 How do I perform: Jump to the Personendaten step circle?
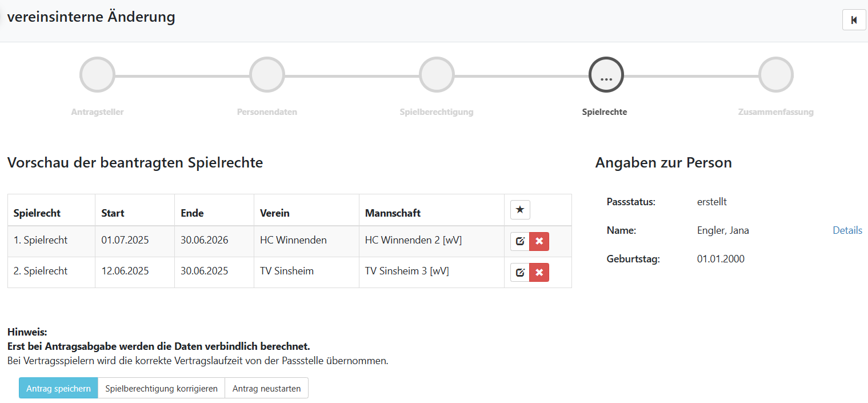(267, 75)
